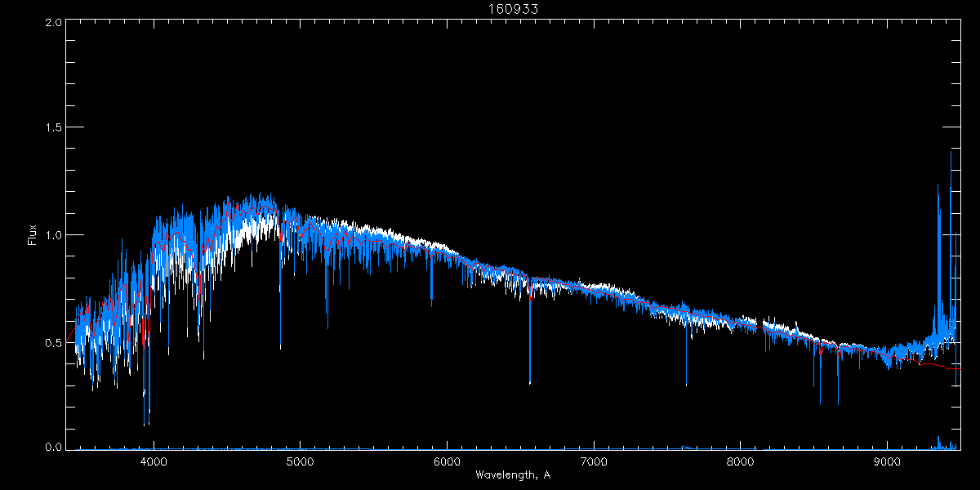Click the 2.0 flux tick label
The height and width of the screenshot is (490, 980).
click(x=53, y=23)
